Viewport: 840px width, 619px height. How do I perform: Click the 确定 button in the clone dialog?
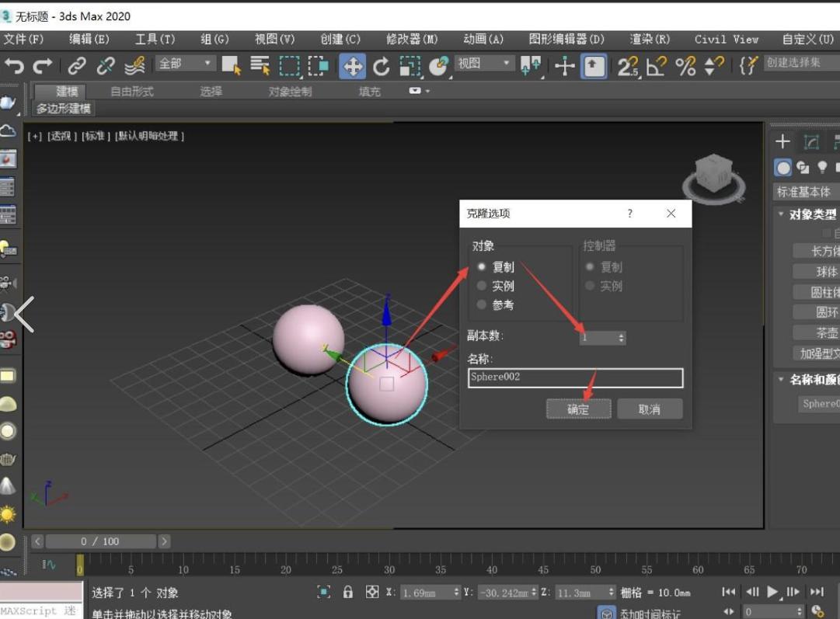pos(578,409)
